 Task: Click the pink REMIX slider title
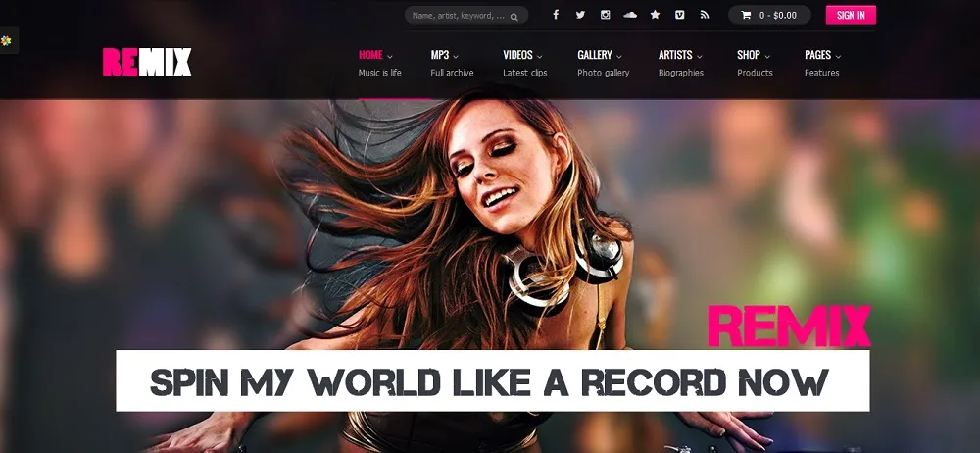(x=789, y=326)
